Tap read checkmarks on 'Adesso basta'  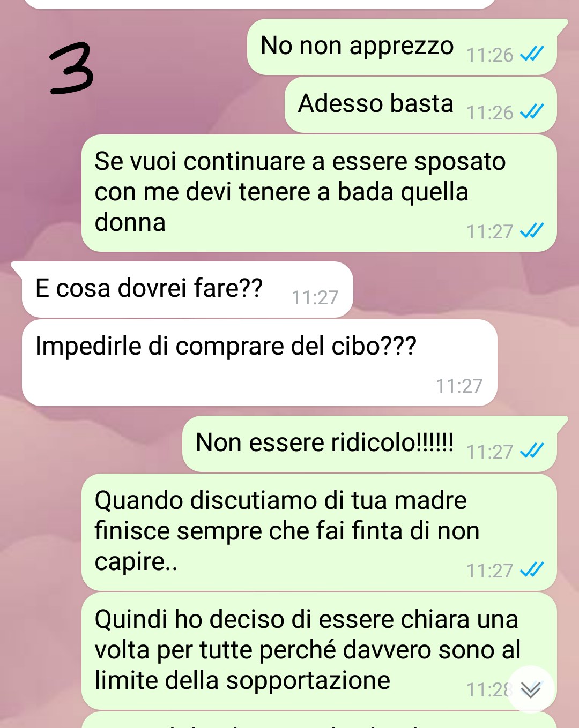(532, 111)
